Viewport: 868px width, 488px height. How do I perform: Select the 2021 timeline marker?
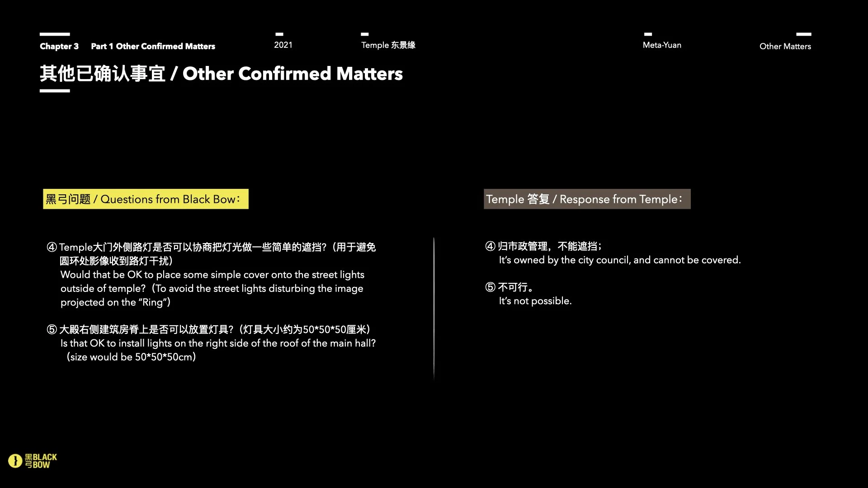pos(283,45)
